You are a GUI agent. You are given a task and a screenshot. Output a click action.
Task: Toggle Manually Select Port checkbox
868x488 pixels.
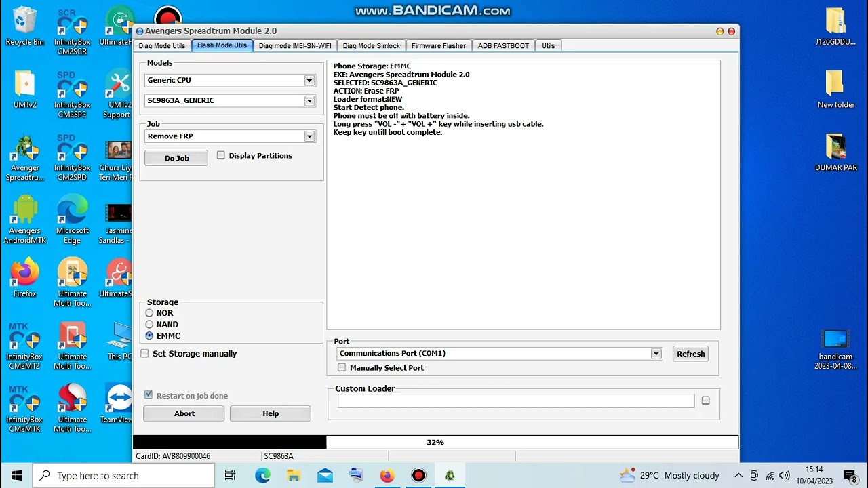342,367
